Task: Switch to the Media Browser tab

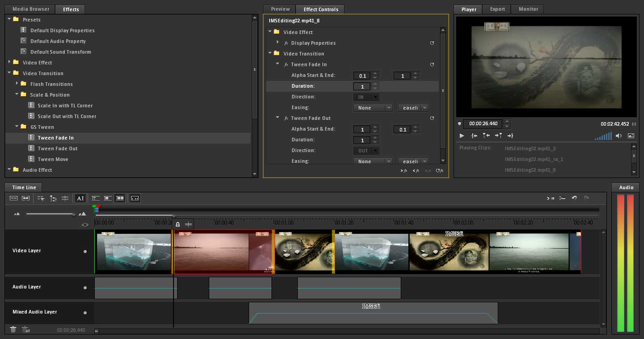Action: (x=31, y=9)
